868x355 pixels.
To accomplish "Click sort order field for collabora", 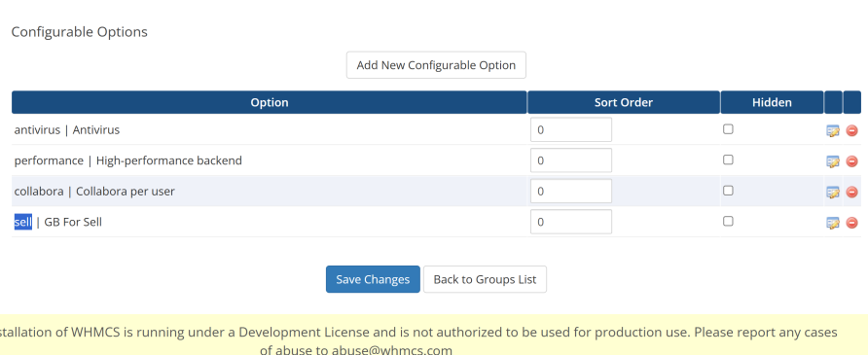I will click(571, 192).
